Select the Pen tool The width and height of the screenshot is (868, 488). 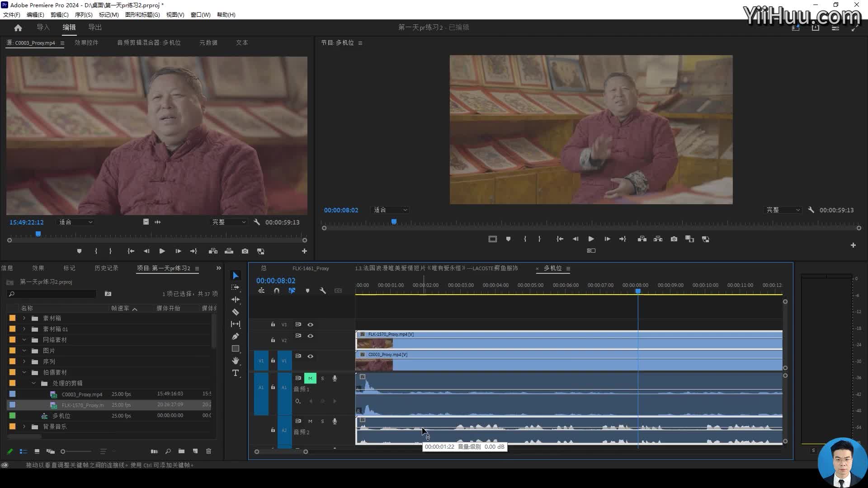tap(236, 336)
